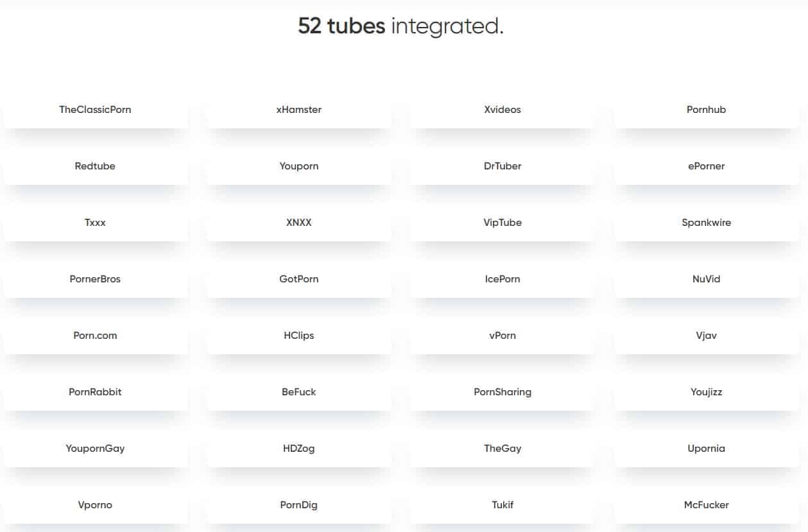Open the Txxx tile

pos(95,223)
